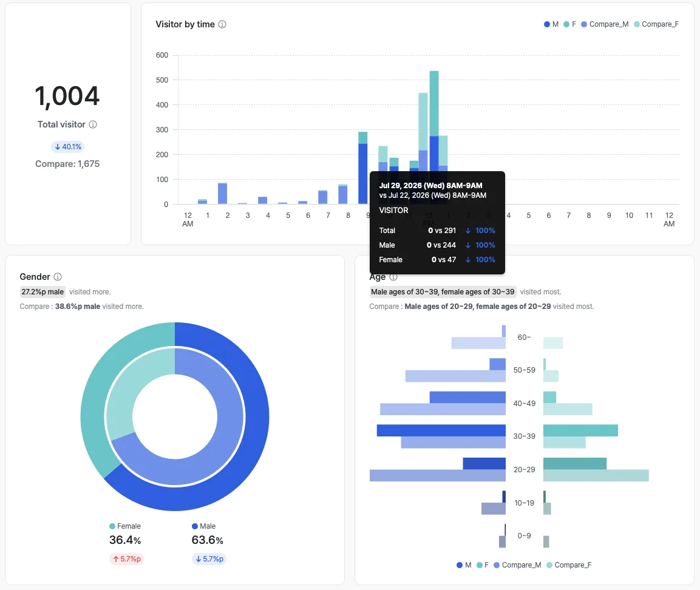
Task: Click the total visitor count '1,004'
Action: coord(67,96)
